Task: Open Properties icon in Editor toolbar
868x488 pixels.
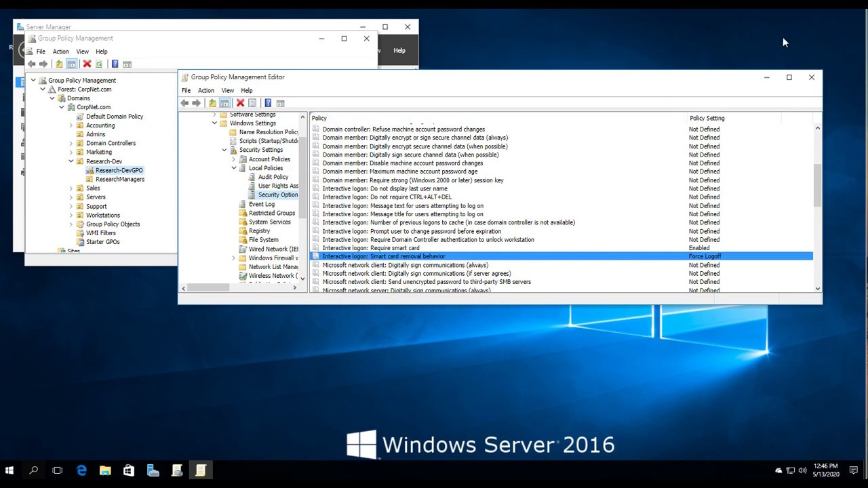Action: point(252,103)
